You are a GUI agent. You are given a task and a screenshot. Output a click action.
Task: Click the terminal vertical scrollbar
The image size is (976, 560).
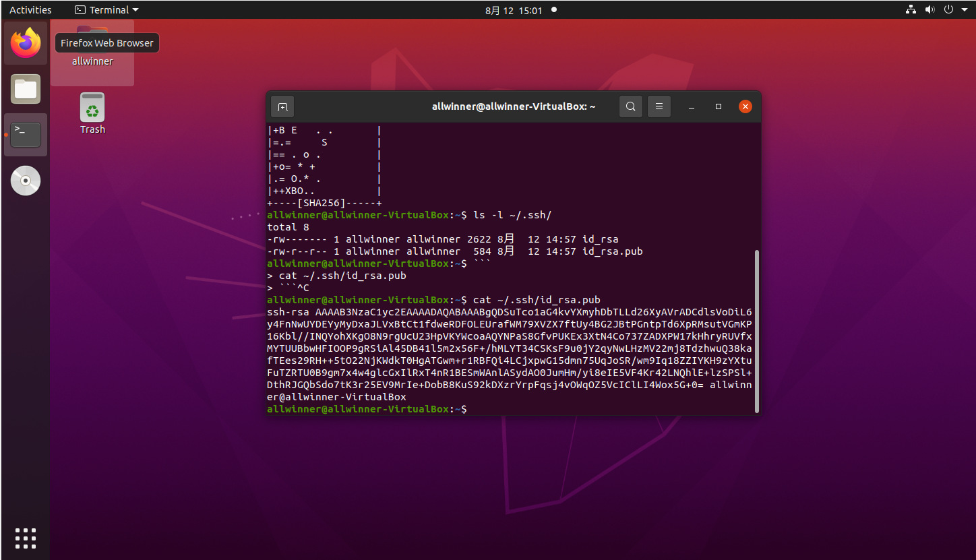tap(756, 330)
